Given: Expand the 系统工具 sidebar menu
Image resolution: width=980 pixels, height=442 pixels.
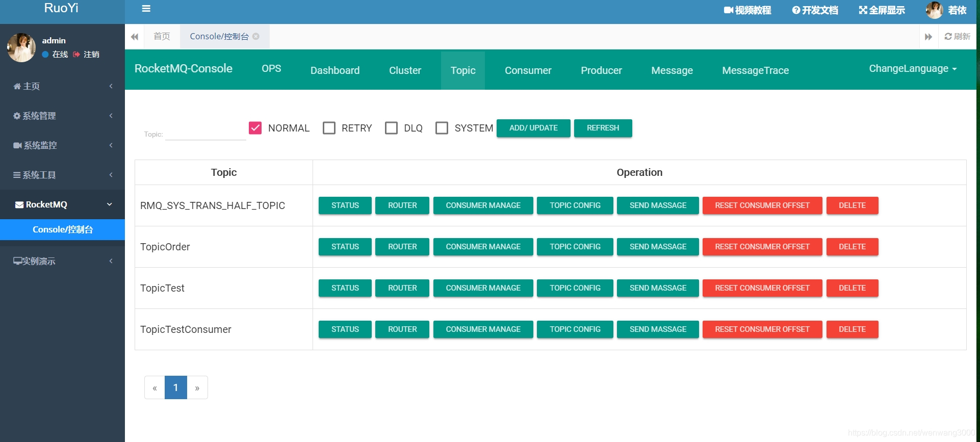Looking at the screenshot, I should click(62, 175).
